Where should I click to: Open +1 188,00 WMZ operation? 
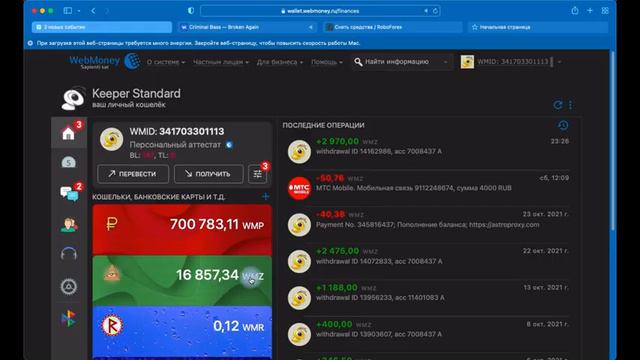(428, 298)
